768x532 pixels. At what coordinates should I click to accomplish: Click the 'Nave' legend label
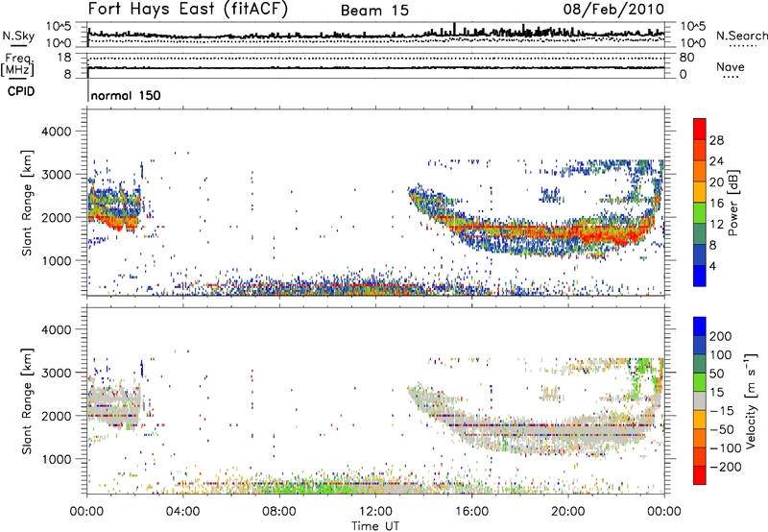[730, 66]
